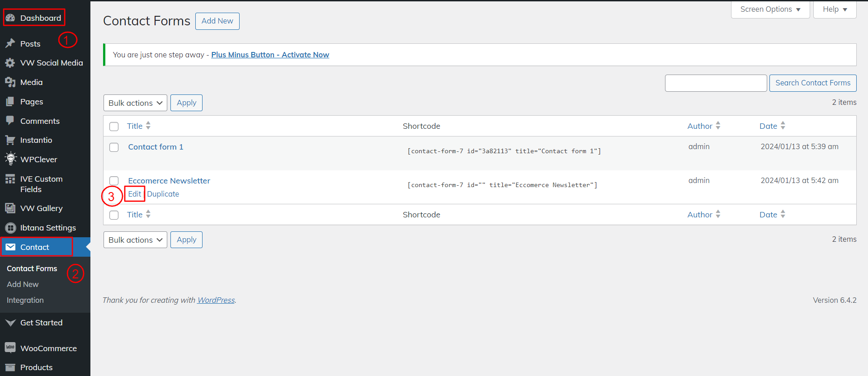This screenshot has height=376, width=868.
Task: Click the Dashboard gauge icon
Action: coord(10,18)
